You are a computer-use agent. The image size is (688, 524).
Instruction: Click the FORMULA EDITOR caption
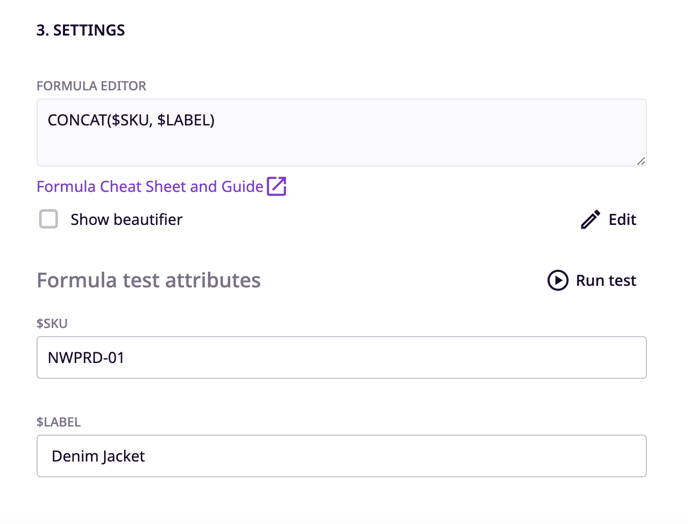click(91, 86)
